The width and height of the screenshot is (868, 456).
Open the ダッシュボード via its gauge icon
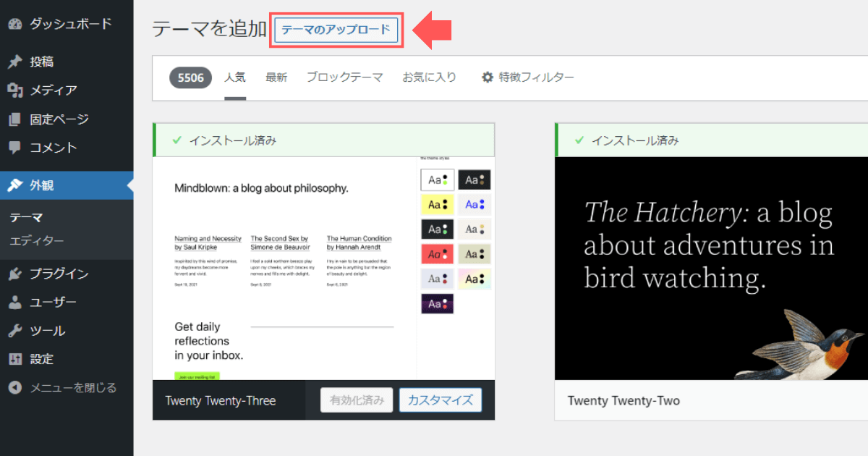16,23
